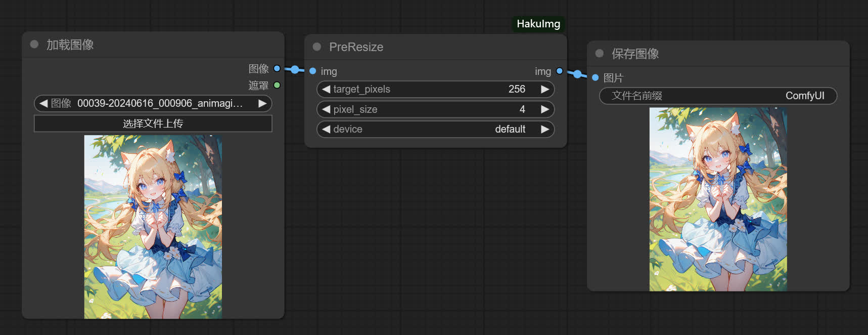Click the img output connector on PreResize
Image resolution: width=868 pixels, height=335 pixels.
pyautogui.click(x=559, y=71)
